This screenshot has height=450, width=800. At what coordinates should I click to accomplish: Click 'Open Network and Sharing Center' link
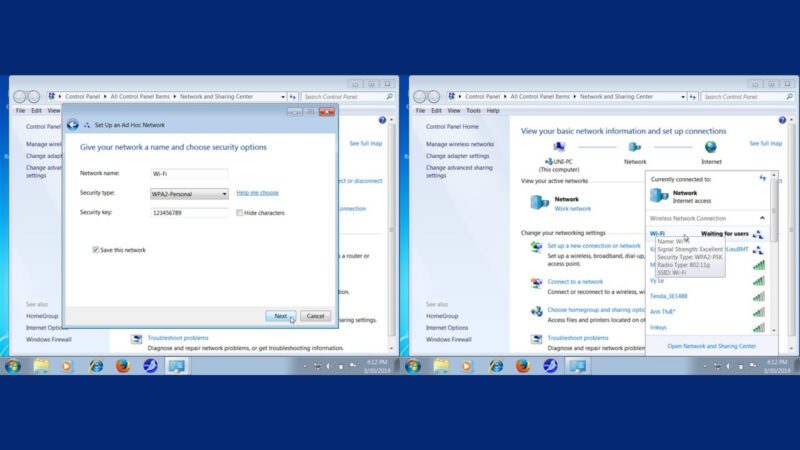click(x=711, y=346)
